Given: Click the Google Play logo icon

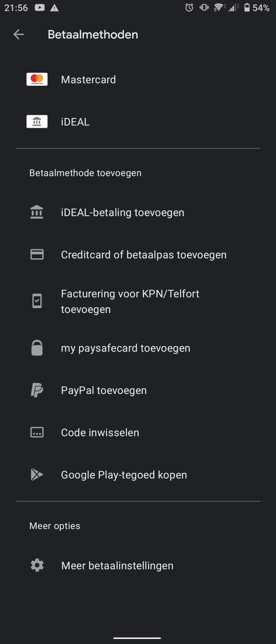Looking at the screenshot, I should point(37,474).
